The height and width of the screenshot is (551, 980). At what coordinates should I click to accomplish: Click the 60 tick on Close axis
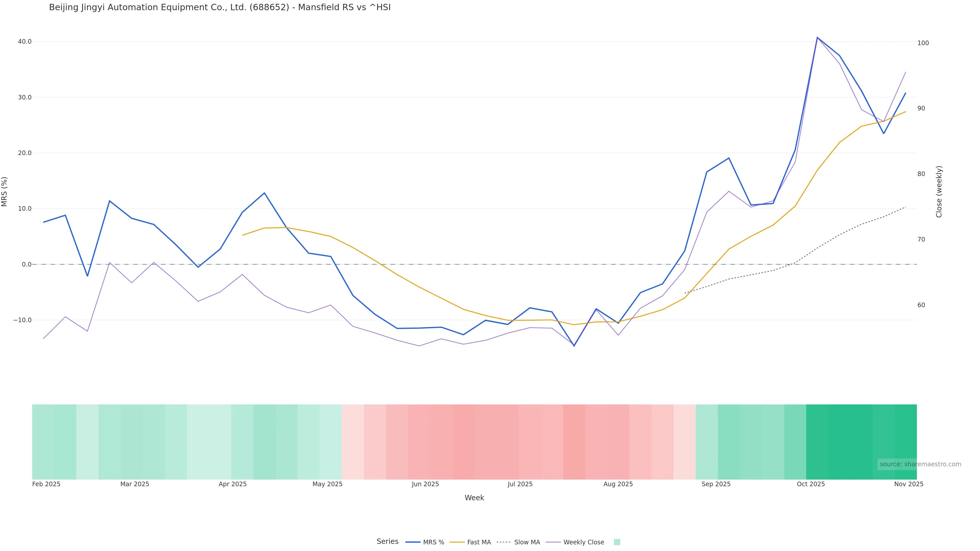coord(921,305)
